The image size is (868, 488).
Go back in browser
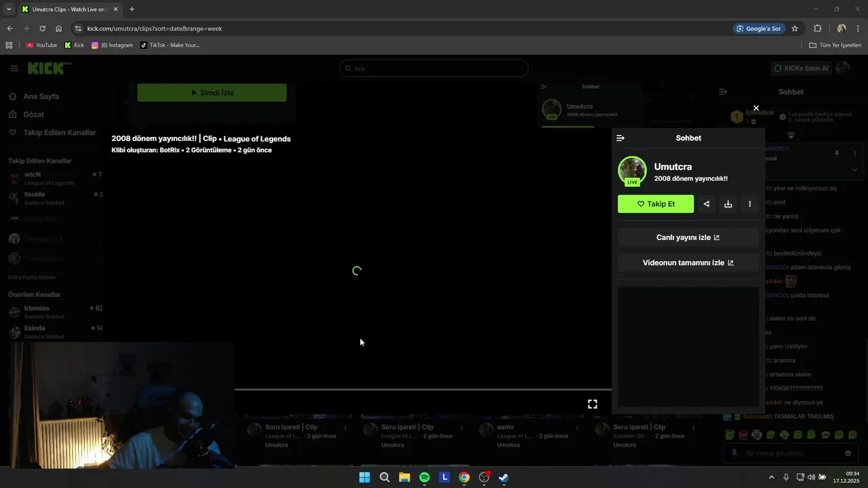tap(9, 28)
